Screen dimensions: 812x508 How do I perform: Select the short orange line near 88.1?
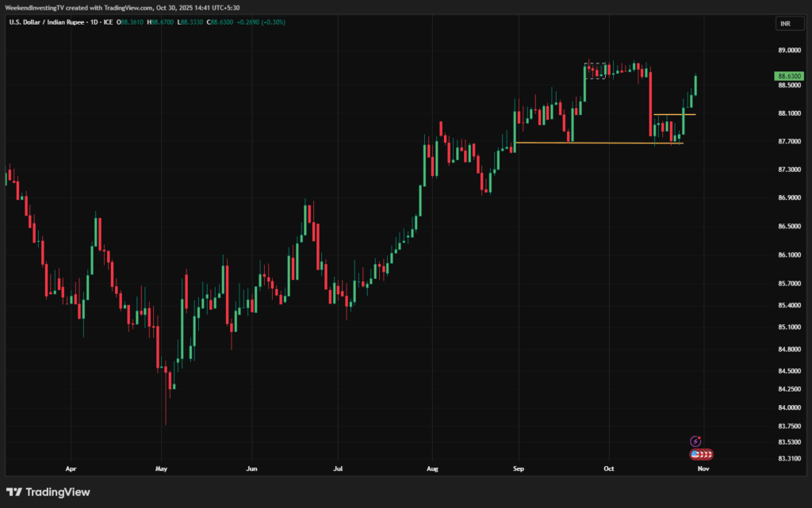tap(674, 114)
